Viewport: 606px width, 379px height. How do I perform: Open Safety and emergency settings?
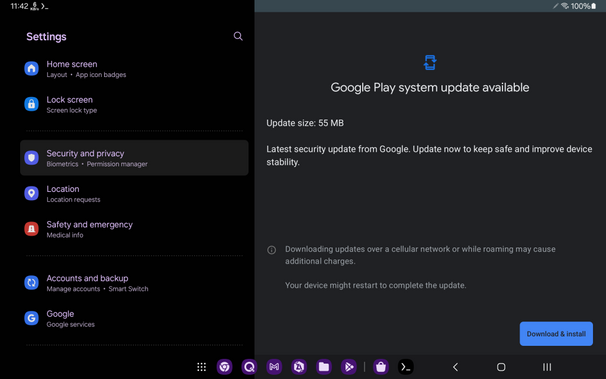(x=134, y=229)
